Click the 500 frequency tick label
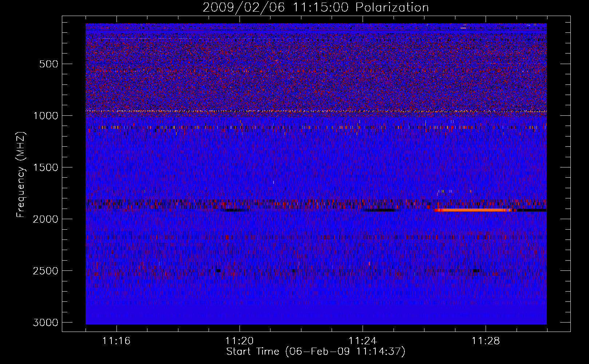 coord(49,64)
